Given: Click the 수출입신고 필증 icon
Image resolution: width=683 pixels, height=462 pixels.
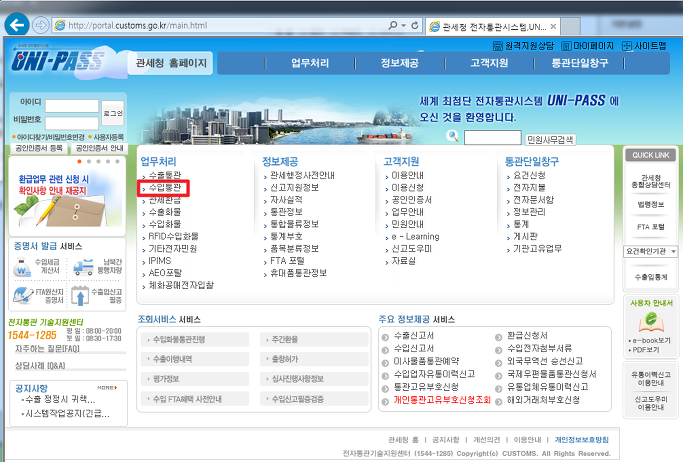Looking at the screenshot, I should tap(80, 296).
